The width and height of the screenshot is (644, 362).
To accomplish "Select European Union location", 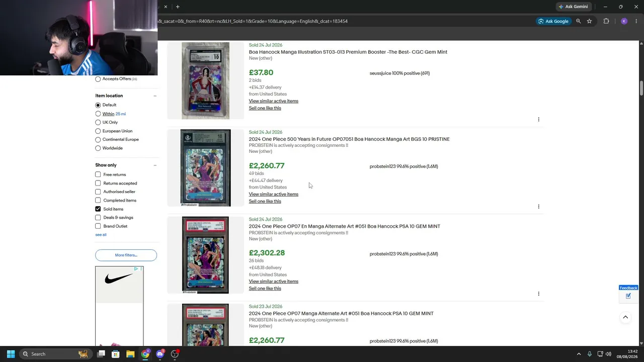I will click(x=98, y=131).
